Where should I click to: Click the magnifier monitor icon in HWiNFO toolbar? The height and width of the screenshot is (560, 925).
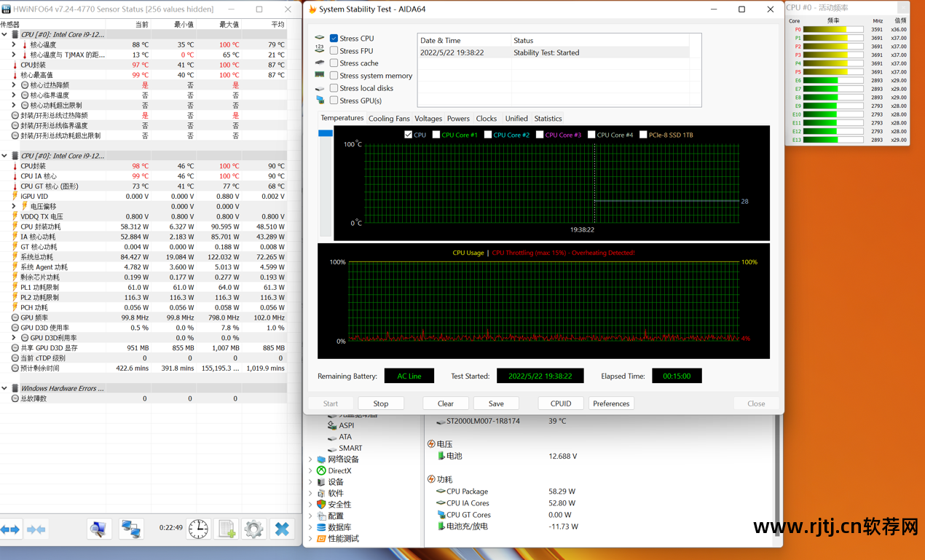coord(99,529)
